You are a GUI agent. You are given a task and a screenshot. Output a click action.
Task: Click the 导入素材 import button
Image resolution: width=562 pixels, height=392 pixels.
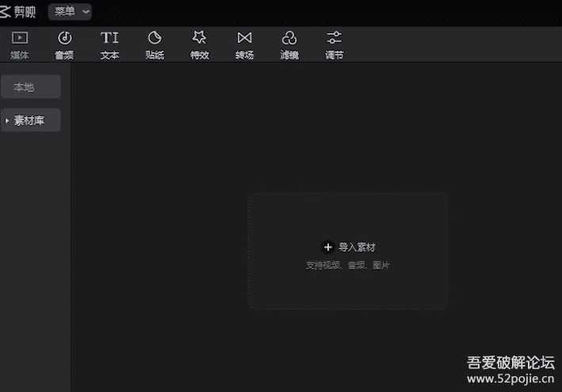[x=350, y=247]
